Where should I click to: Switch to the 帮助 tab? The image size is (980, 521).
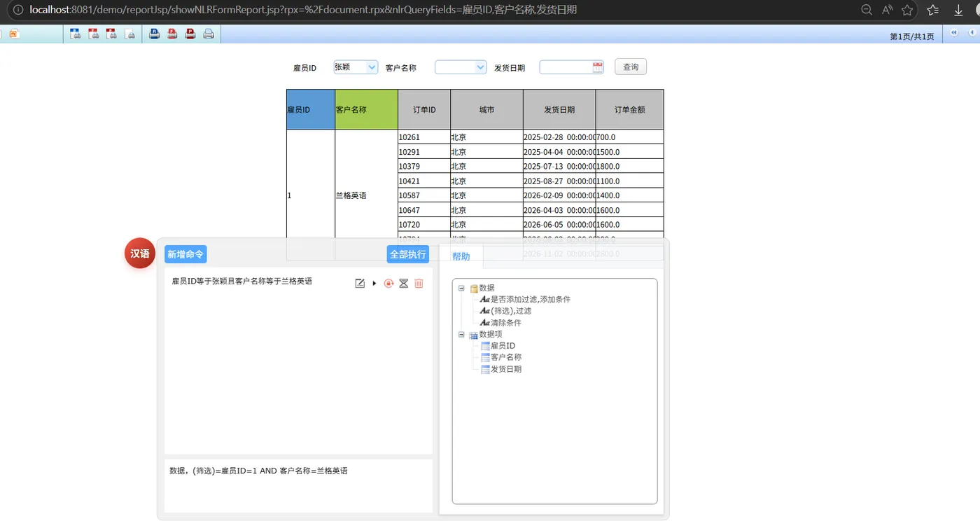click(461, 256)
